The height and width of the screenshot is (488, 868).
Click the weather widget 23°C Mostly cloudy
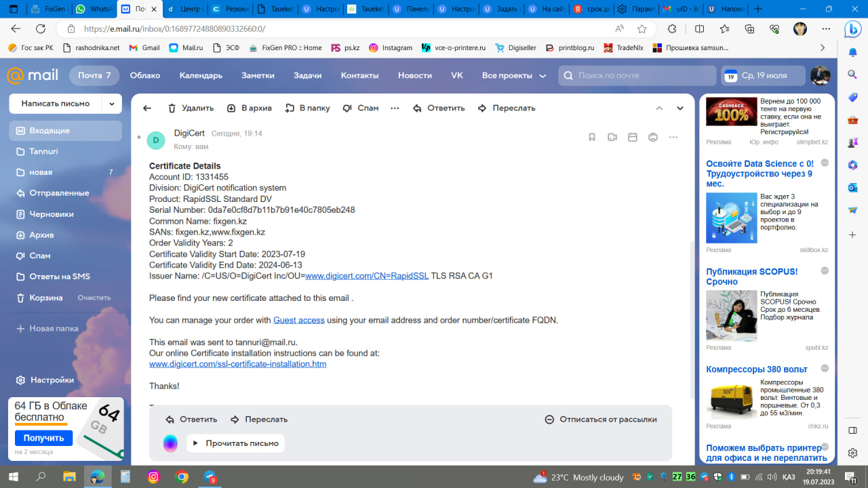tap(578, 477)
